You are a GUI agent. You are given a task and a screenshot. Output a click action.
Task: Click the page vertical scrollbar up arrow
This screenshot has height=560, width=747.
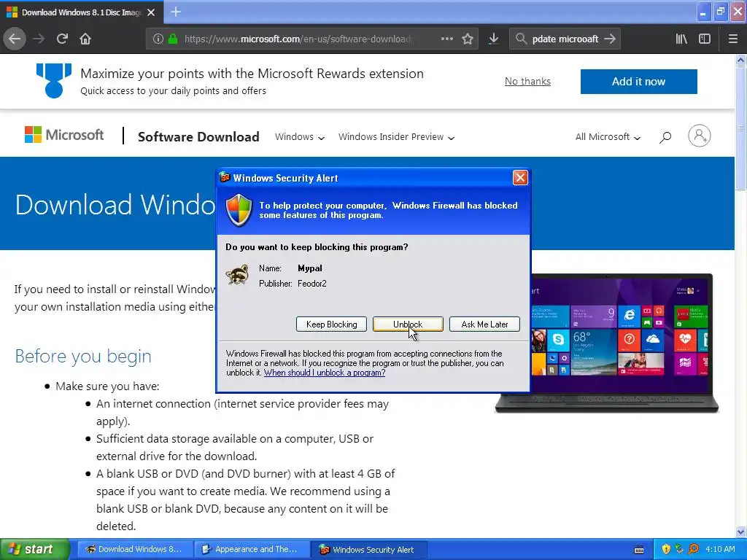pos(740,60)
